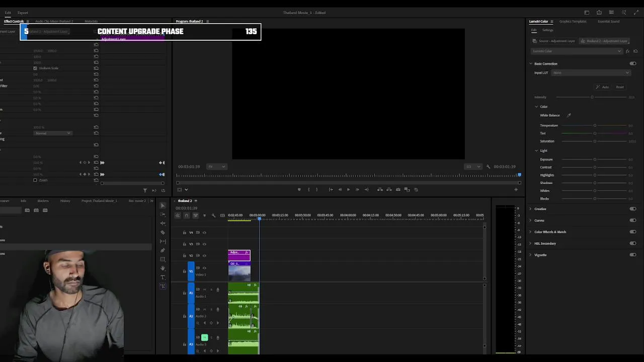Viewport: 644px width, 362px height.
Task: Switch to Graphics Templates tab
Action: click(x=573, y=22)
